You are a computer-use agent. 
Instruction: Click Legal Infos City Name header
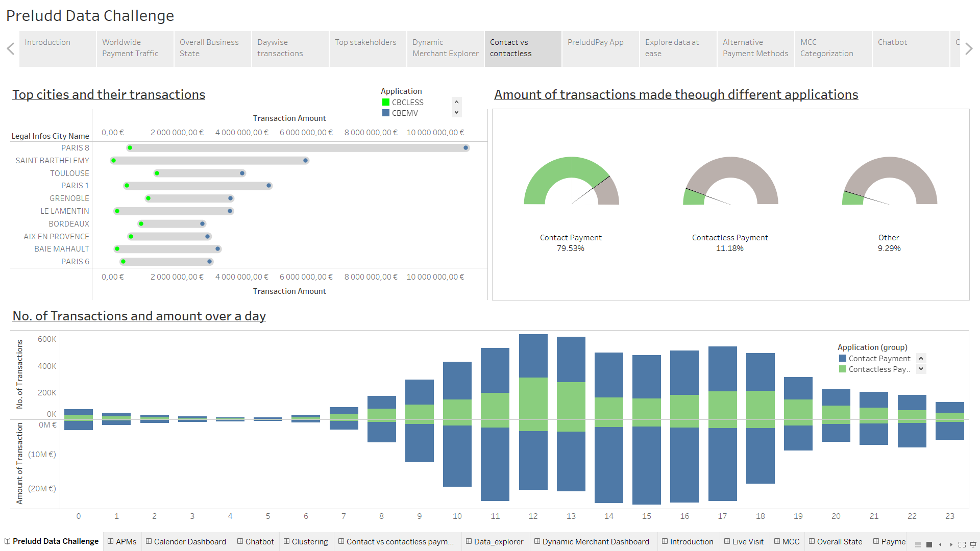tap(50, 136)
